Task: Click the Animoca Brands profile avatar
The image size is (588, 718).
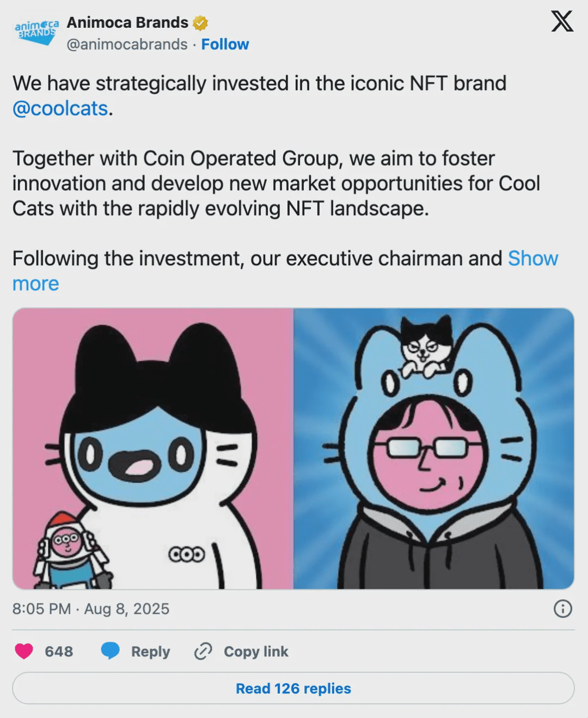Action: point(35,29)
